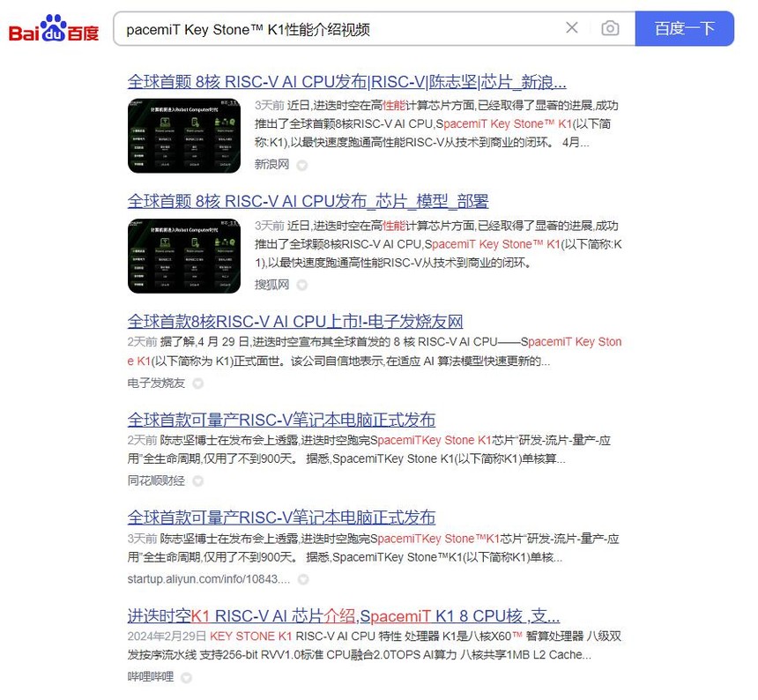
Task: Click the 搜狐网 source label
Action: coord(271,284)
